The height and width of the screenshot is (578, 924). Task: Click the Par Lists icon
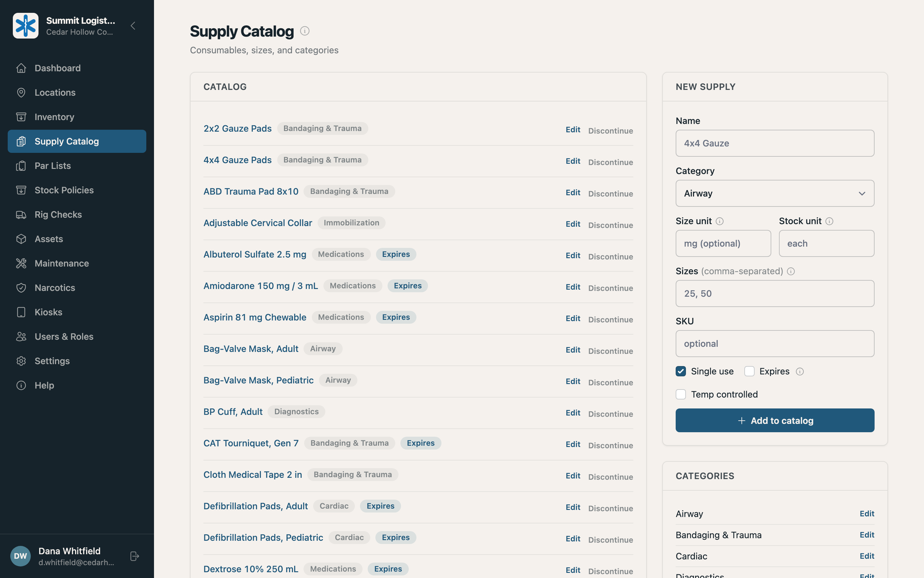coord(21,166)
